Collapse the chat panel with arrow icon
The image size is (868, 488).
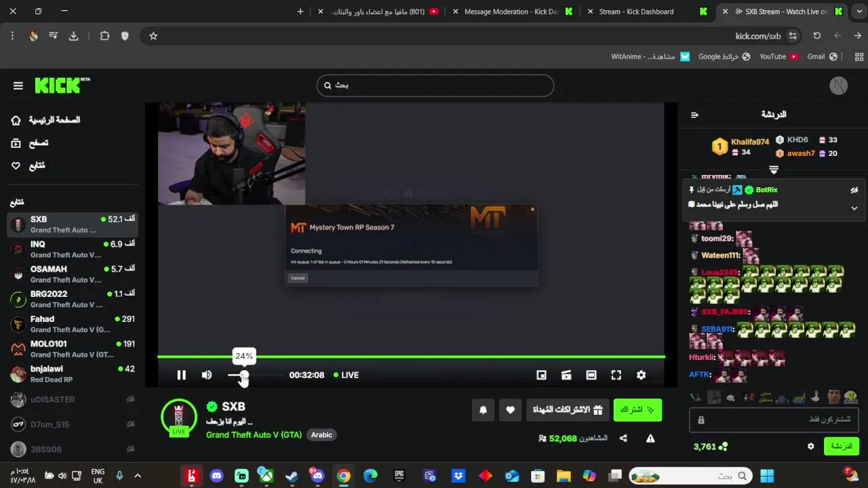pos(694,115)
